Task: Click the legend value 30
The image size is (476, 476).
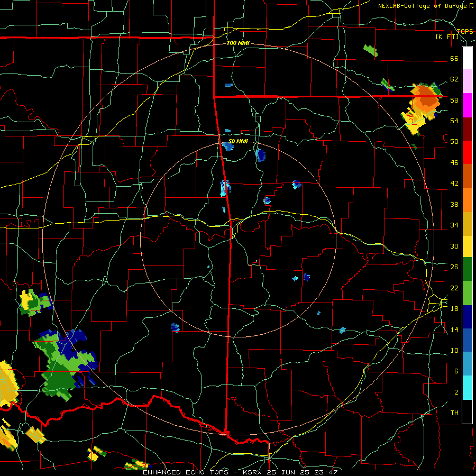Action: tap(454, 246)
